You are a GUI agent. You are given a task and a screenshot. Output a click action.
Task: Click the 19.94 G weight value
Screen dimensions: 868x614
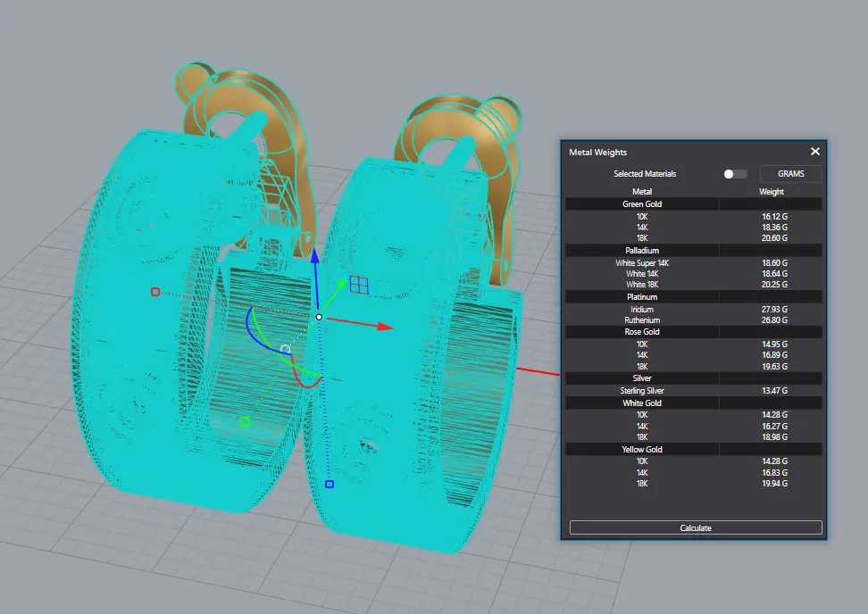[774, 484]
